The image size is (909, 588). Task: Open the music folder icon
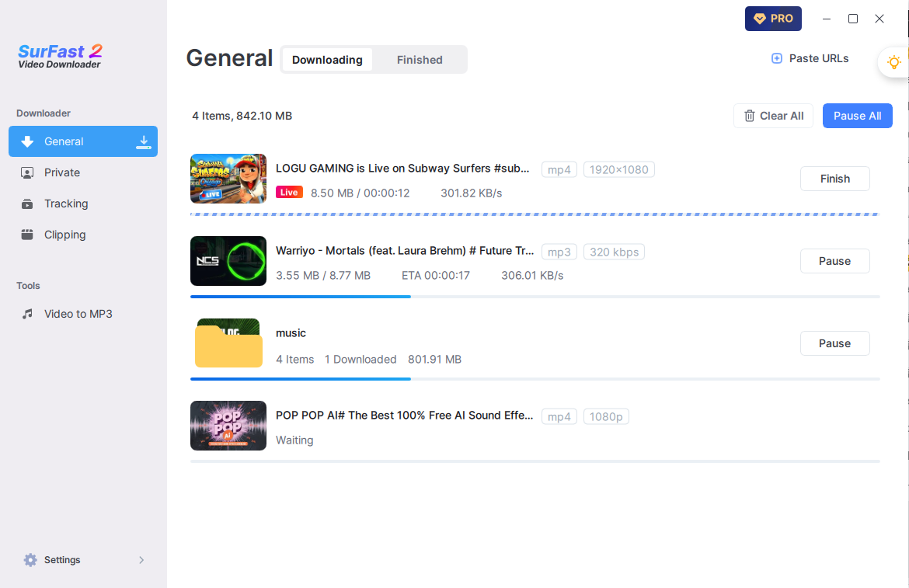pos(228,343)
